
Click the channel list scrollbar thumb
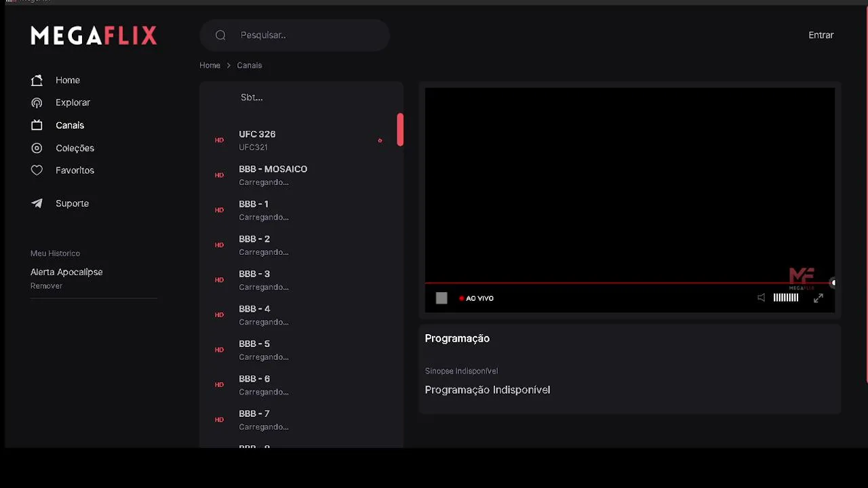(400, 129)
